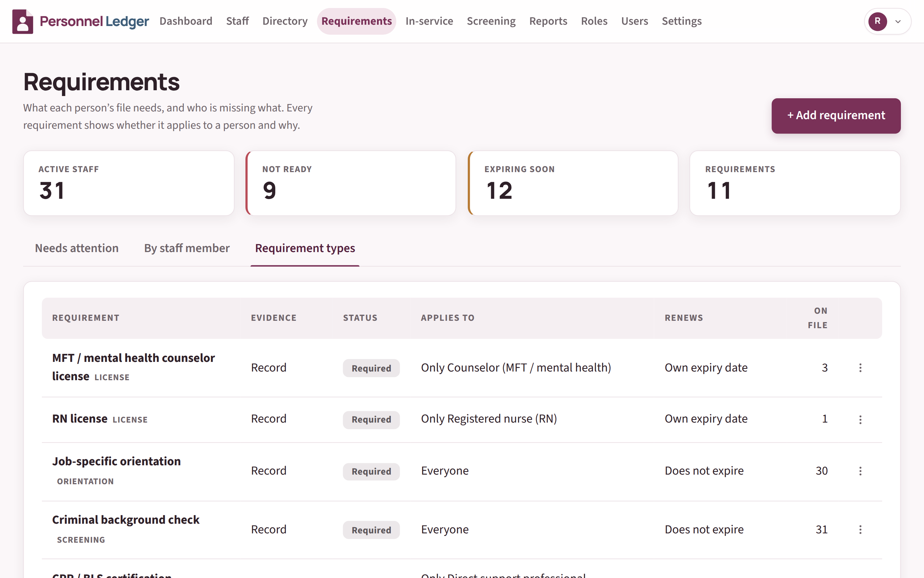Open row menu for RN license
The height and width of the screenshot is (578, 924).
pos(860,420)
